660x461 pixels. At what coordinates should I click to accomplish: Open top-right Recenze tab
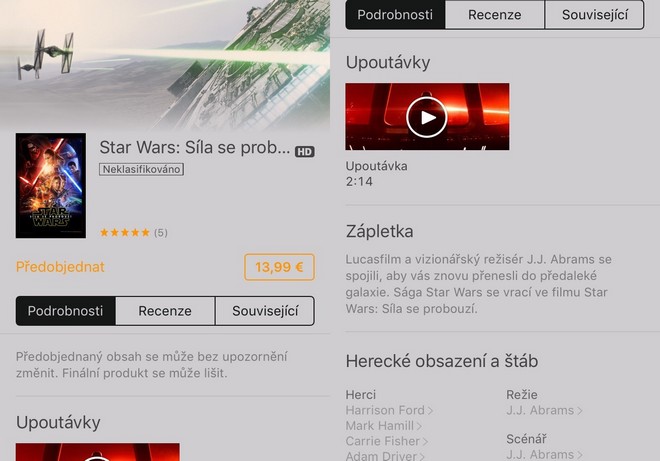[x=495, y=15]
